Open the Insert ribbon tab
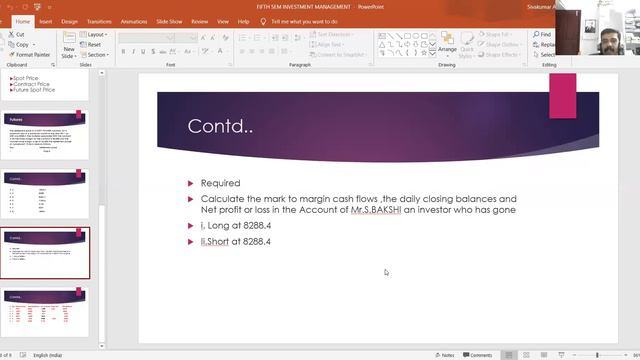Screen dimensions: 640x360 tap(46, 22)
